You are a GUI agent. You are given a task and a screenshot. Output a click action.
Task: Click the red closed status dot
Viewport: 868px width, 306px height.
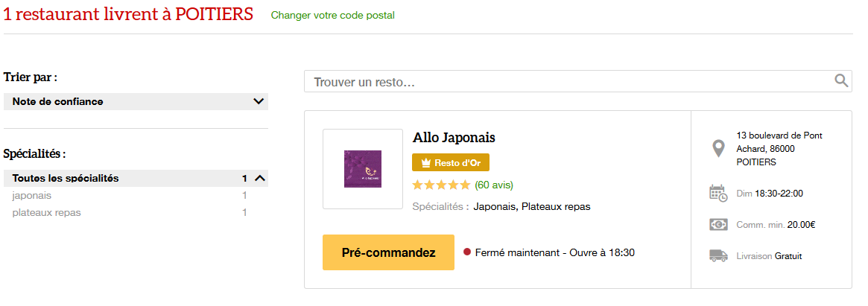pyautogui.click(x=466, y=252)
